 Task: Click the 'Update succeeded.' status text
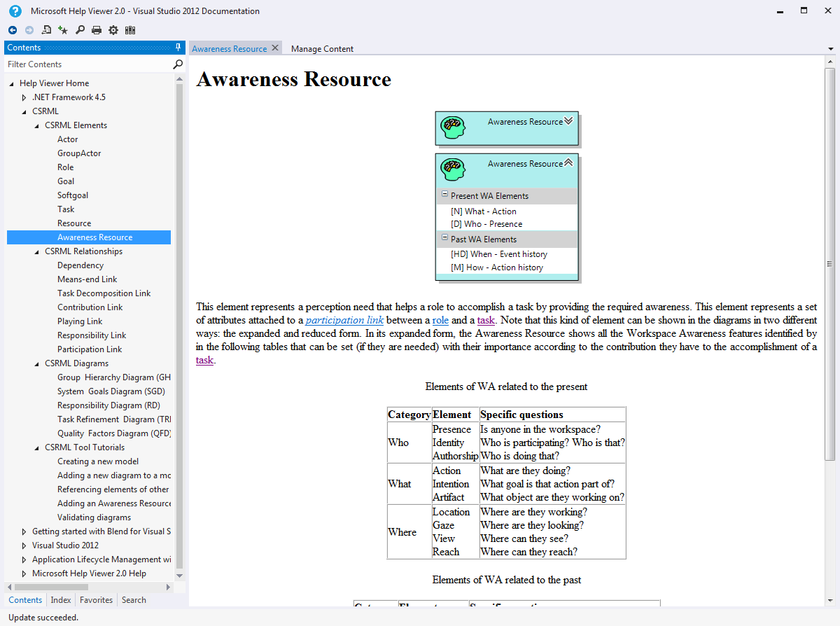click(x=43, y=618)
